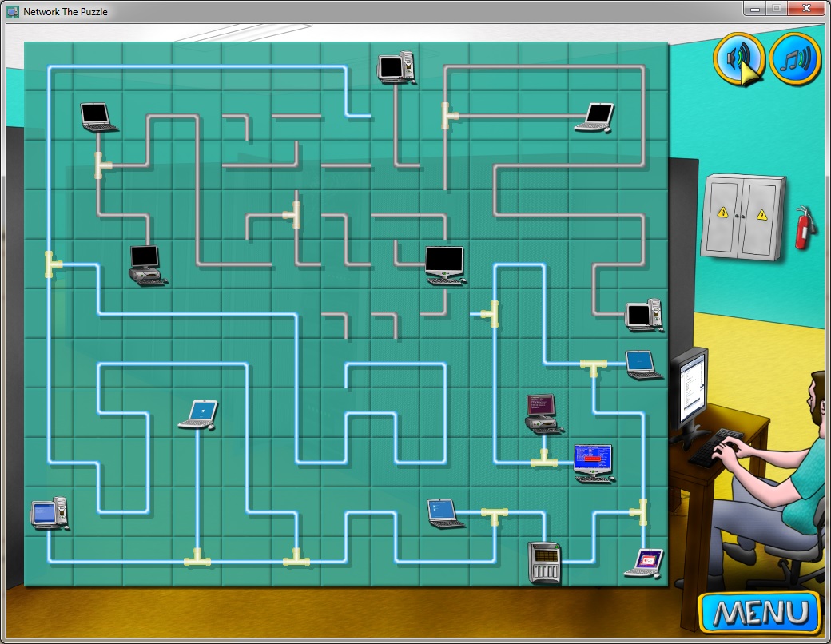Rotate the yellow T-junction under the purple-screen computer

544,459
